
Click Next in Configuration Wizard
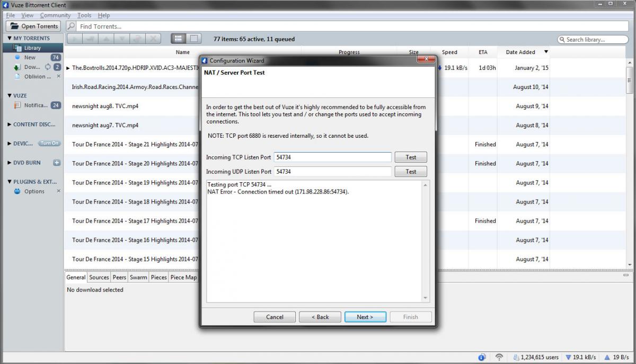(x=365, y=317)
